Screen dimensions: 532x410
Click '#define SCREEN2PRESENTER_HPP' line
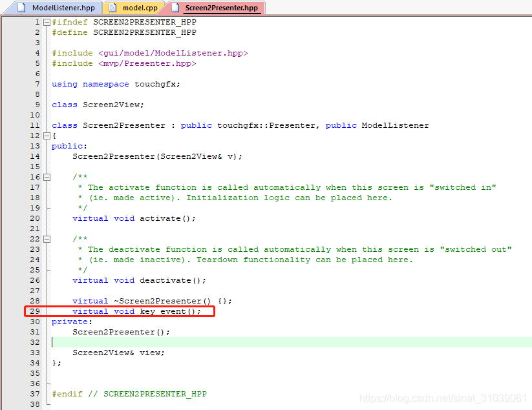124,32
